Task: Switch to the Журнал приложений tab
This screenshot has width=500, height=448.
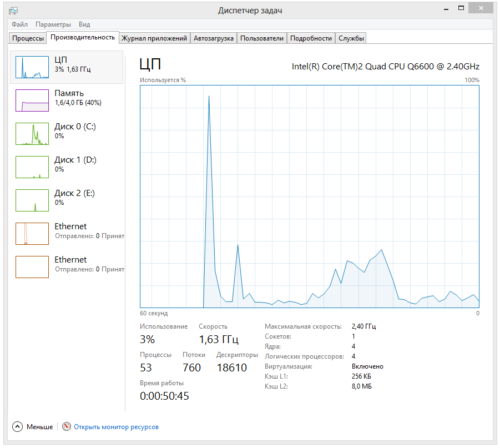Action: pyautogui.click(x=154, y=38)
